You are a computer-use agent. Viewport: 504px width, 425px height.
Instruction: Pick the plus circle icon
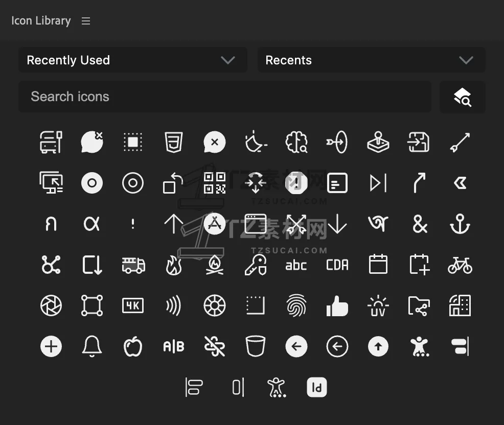pyautogui.click(x=51, y=347)
